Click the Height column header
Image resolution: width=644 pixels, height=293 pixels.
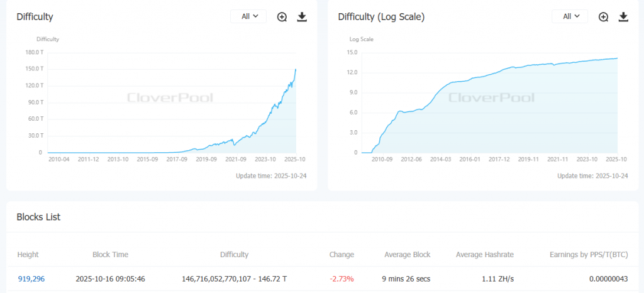[28, 255]
